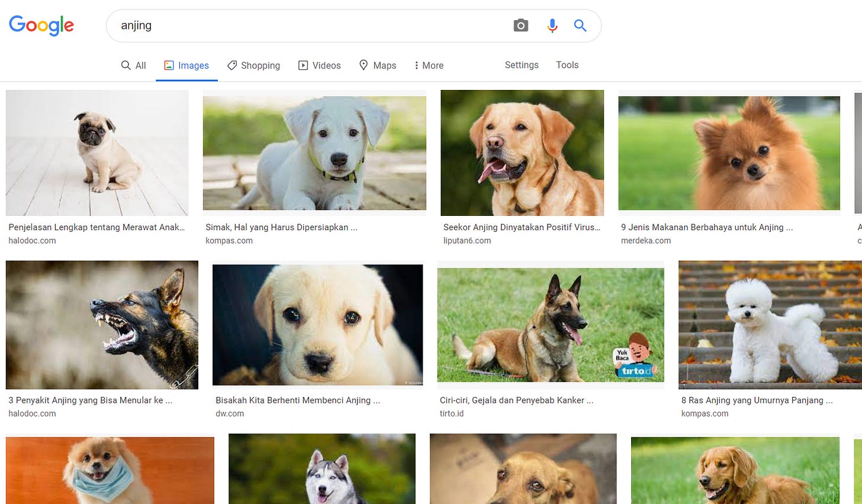This screenshot has width=862, height=504.
Task: Open 'Ciri-ciri, Gejala dan Penyebab Kanker' link
Action: (x=516, y=400)
